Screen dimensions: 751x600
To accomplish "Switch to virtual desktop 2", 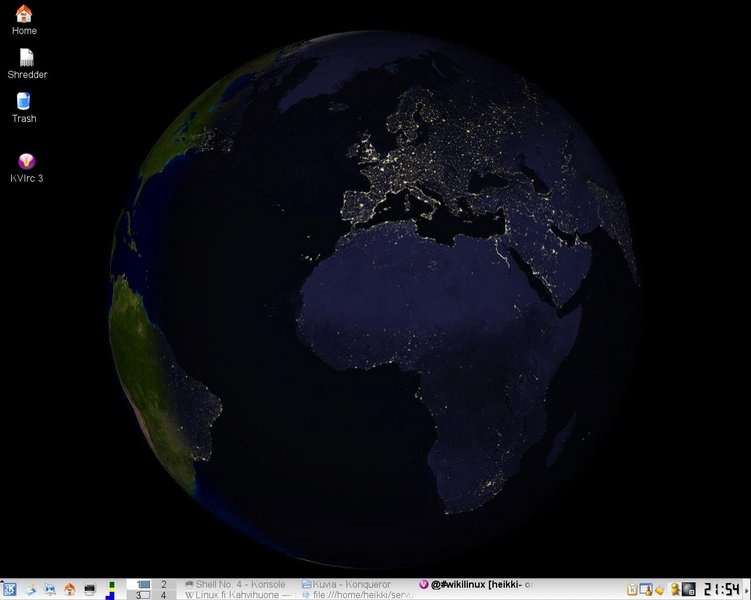I will click(x=163, y=583).
